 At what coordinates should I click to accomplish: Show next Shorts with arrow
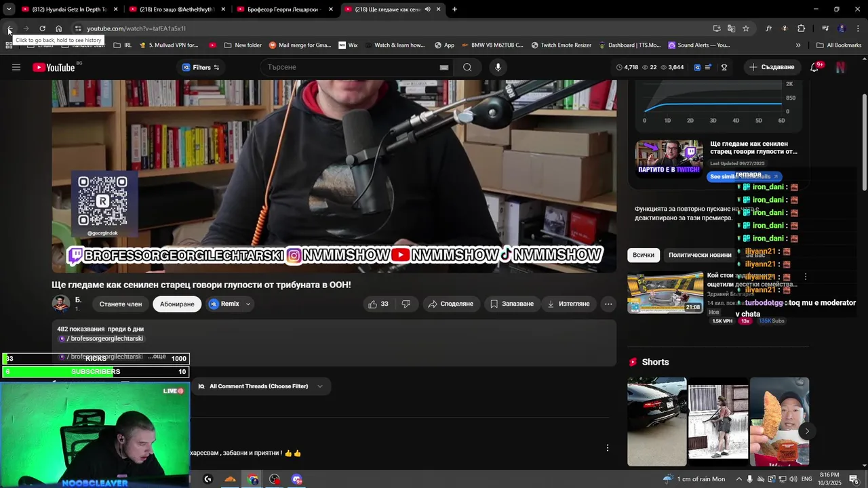pyautogui.click(x=807, y=431)
